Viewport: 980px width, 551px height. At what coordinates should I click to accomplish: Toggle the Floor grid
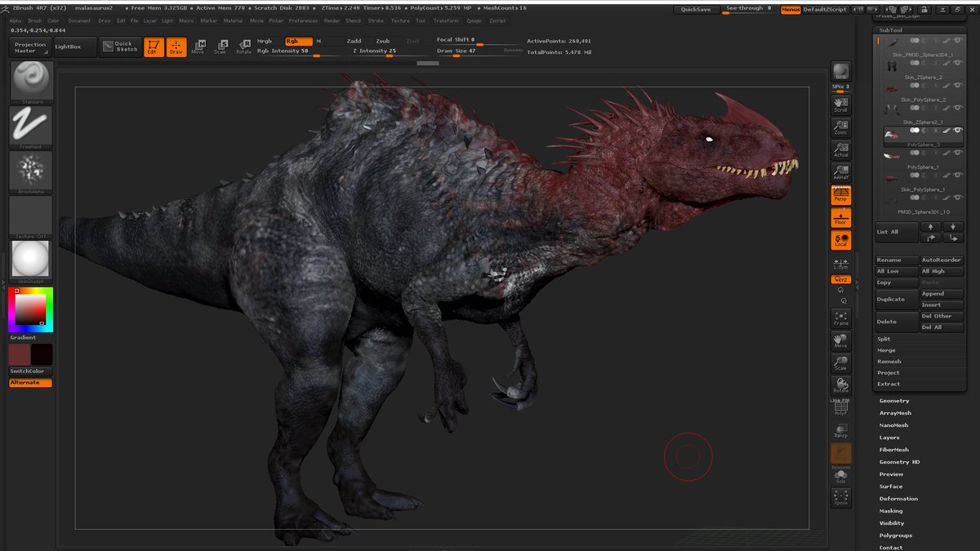point(840,217)
